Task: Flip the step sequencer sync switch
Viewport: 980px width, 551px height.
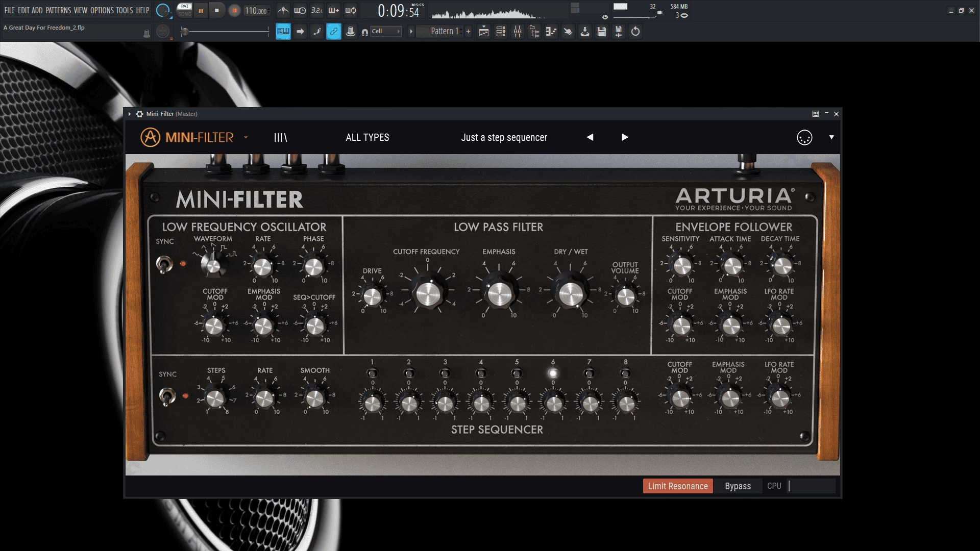Action: coord(167,396)
